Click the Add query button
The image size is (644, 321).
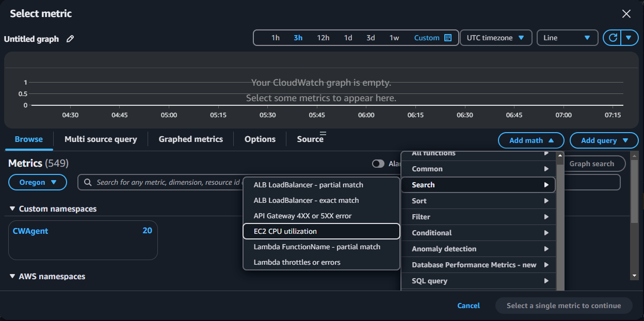[604, 140]
